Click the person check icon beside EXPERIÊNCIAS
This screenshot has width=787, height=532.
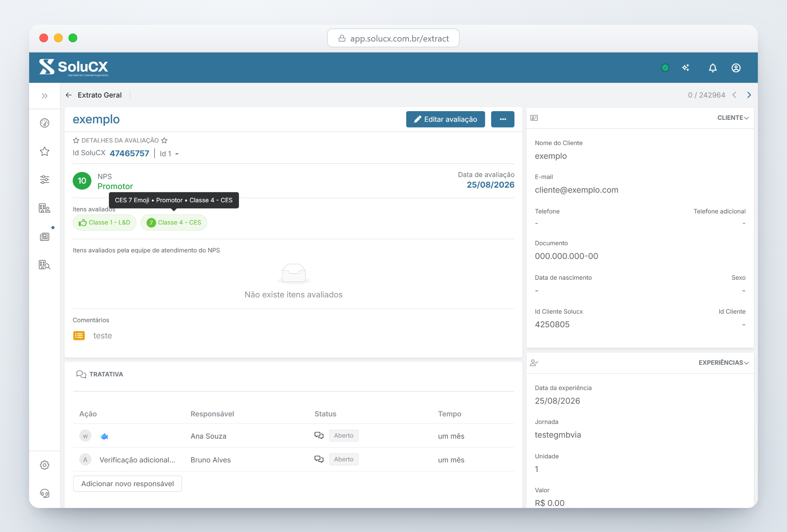coord(534,363)
